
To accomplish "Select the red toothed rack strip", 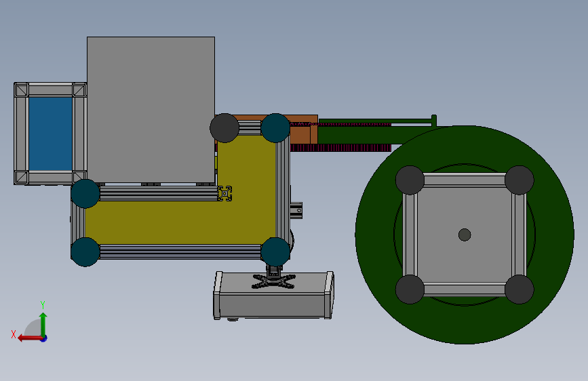I will click(340, 148).
